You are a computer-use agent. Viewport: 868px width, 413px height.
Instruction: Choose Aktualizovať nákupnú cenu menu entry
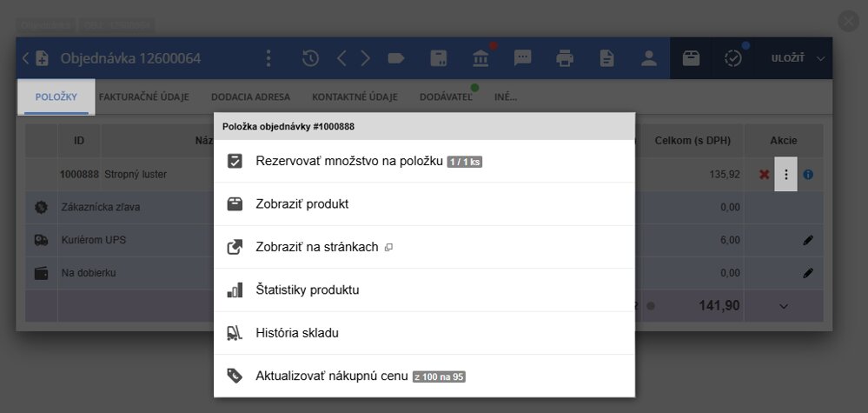(x=424, y=376)
